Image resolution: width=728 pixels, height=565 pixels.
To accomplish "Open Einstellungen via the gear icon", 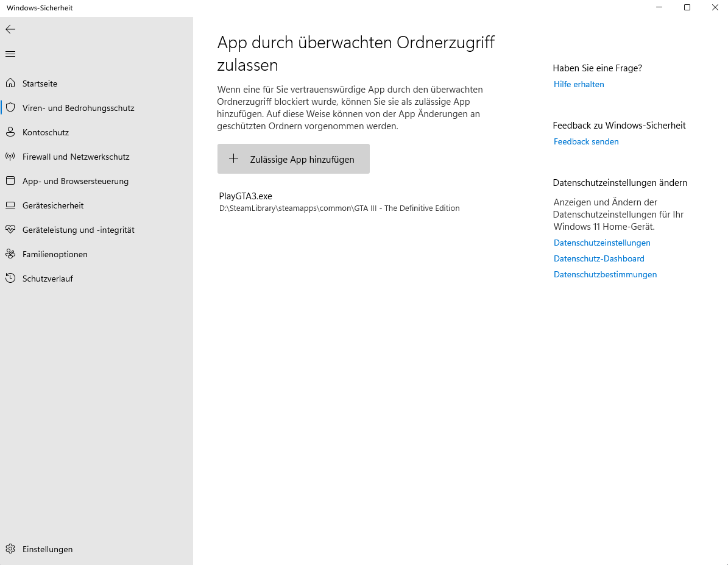I will click(x=10, y=549).
